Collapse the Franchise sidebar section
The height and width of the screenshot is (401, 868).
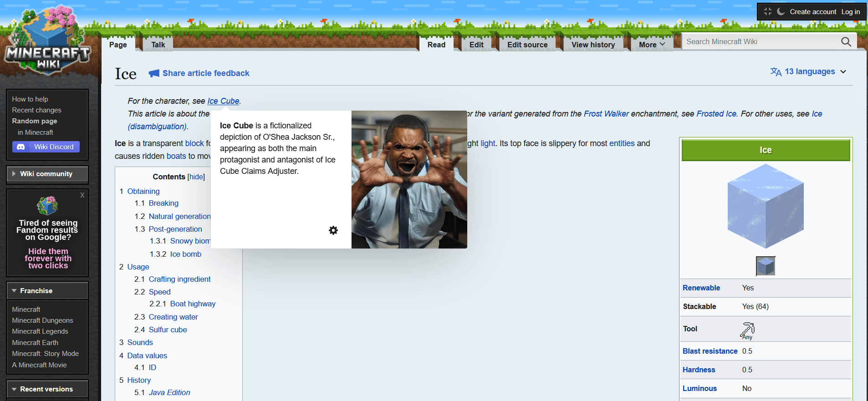14,291
